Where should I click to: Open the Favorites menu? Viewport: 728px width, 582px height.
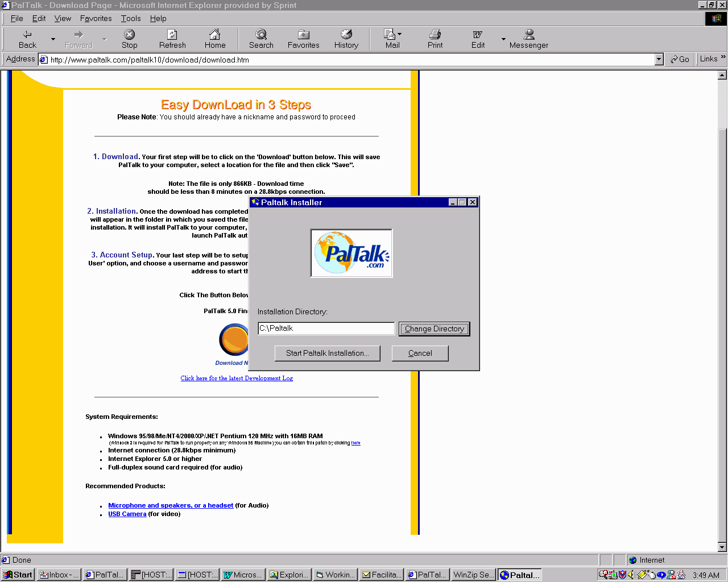96,18
